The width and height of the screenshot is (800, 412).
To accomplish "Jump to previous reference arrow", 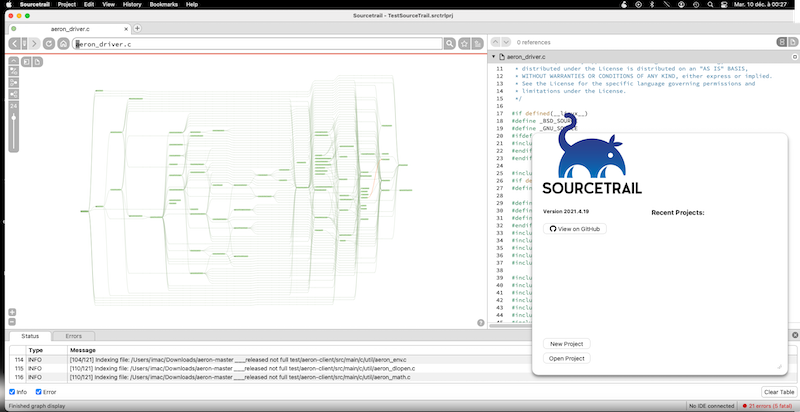I will [x=495, y=42].
